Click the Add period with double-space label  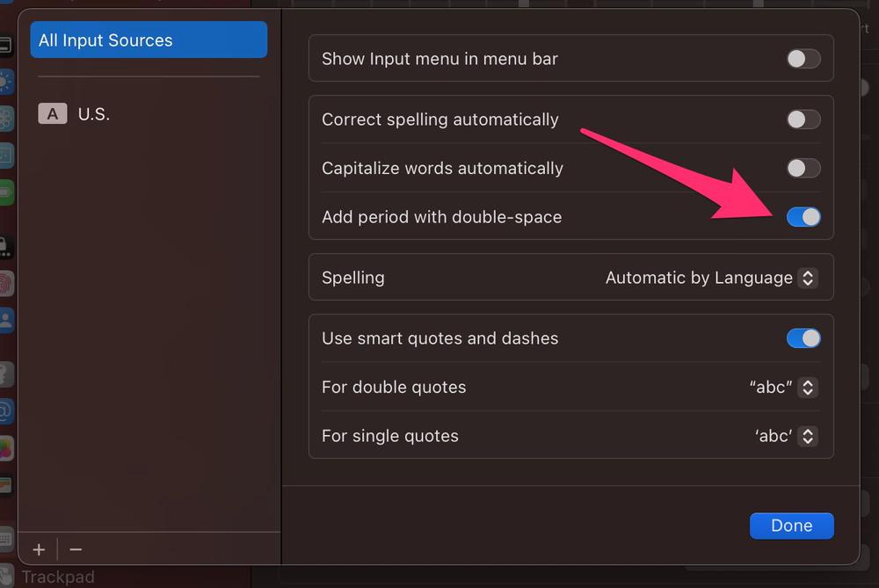(441, 217)
